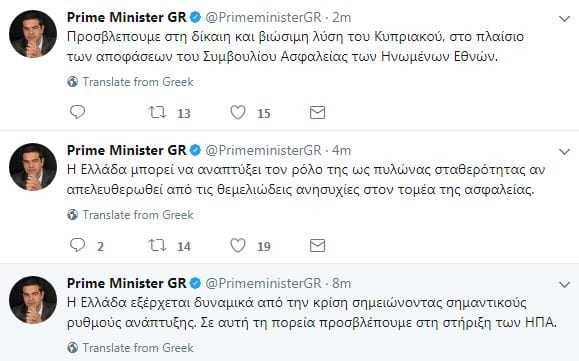Open the profile photo of the first tweet
The image size is (579, 361).
33,34
